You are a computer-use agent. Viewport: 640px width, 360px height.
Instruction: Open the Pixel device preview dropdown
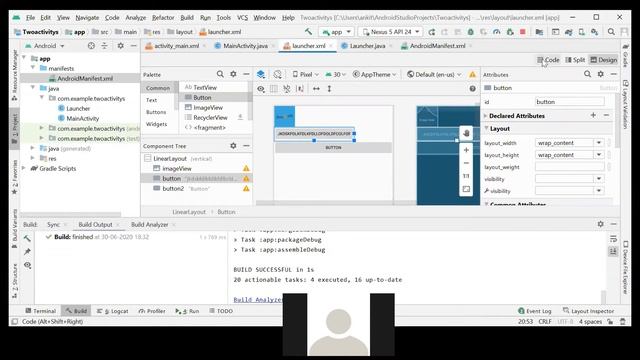[305, 74]
